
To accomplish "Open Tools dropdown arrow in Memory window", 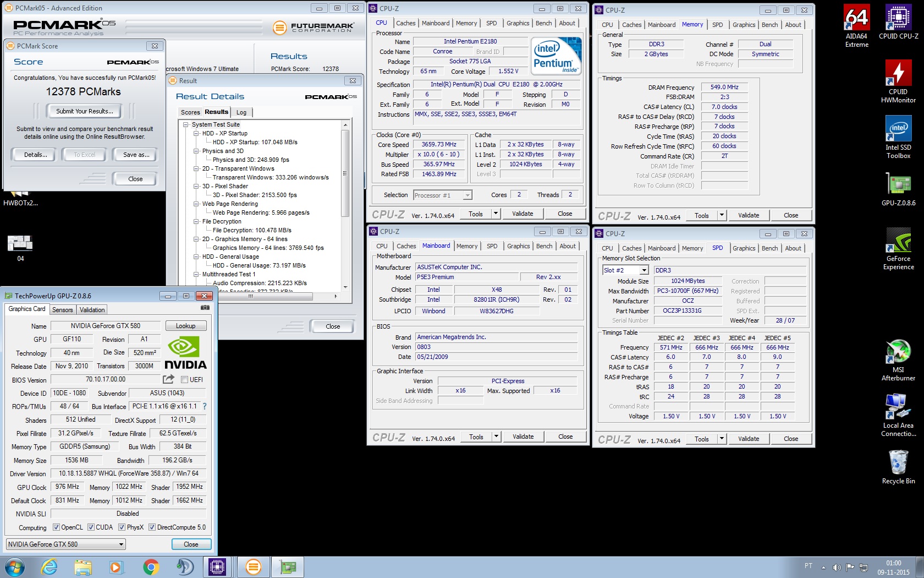I will (x=722, y=215).
